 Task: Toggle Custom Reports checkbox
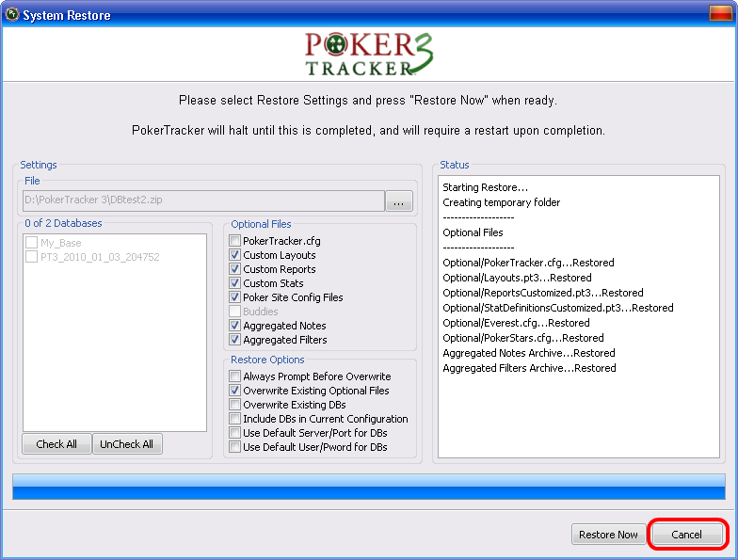(235, 269)
